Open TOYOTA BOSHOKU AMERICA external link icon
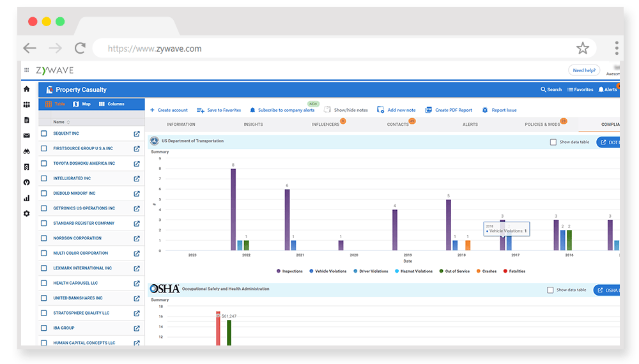 tap(137, 163)
